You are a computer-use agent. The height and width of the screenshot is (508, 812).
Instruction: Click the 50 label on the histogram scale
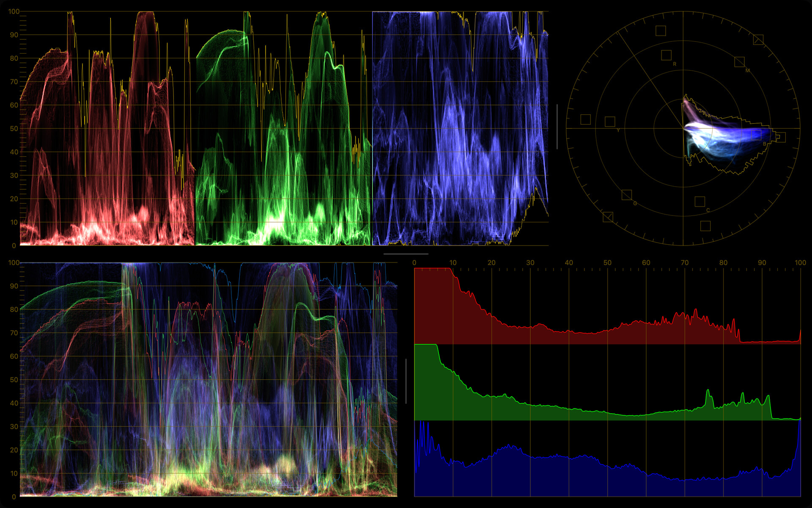point(607,262)
